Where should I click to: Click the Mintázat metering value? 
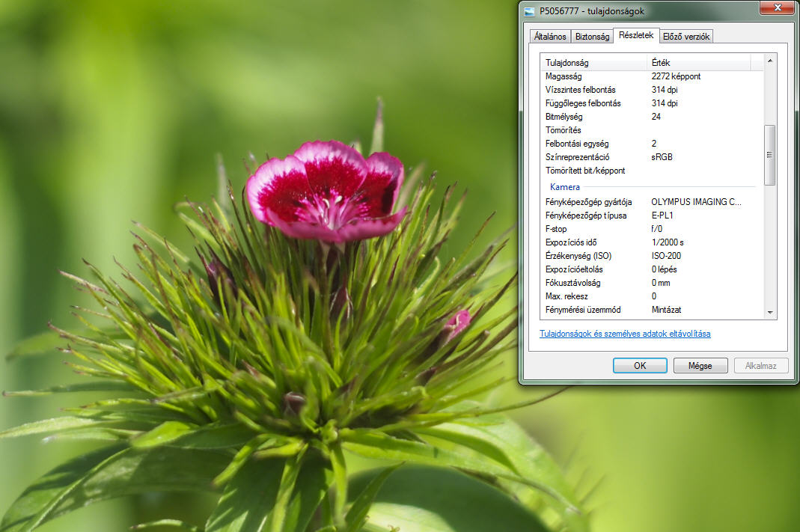point(666,310)
